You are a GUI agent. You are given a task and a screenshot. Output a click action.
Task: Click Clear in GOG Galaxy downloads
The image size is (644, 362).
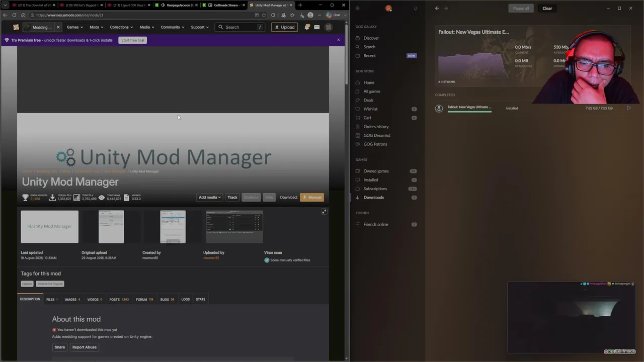click(547, 8)
